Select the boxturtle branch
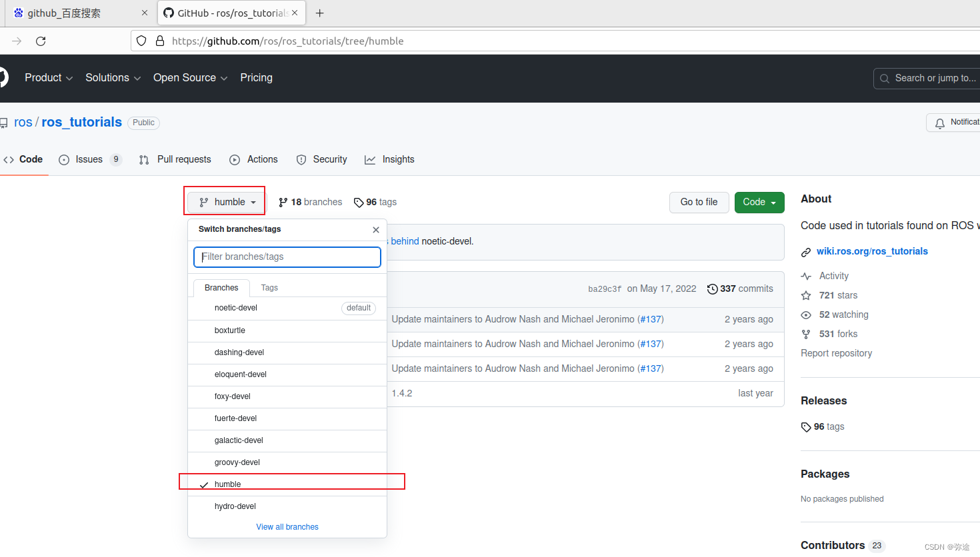 [287, 330]
